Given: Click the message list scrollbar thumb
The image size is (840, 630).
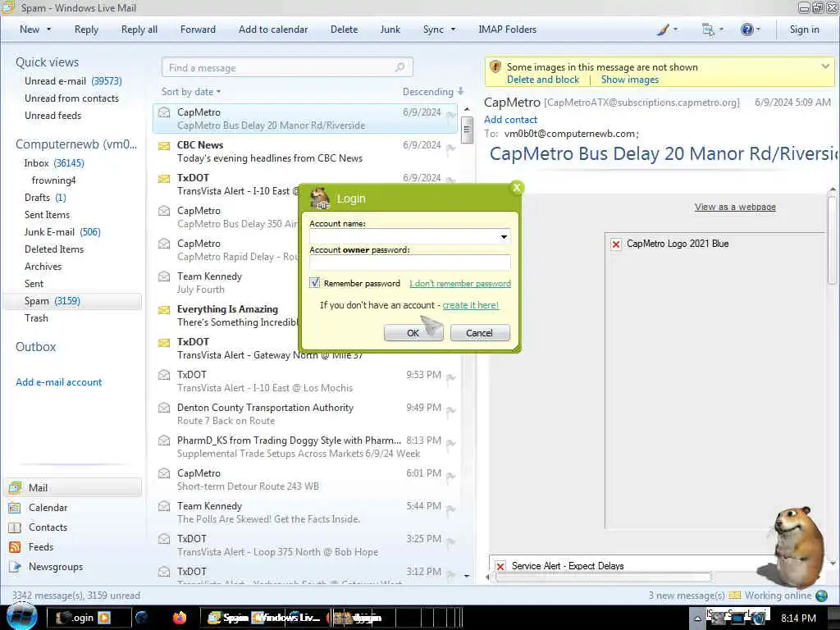Looking at the screenshot, I should coord(467,129).
